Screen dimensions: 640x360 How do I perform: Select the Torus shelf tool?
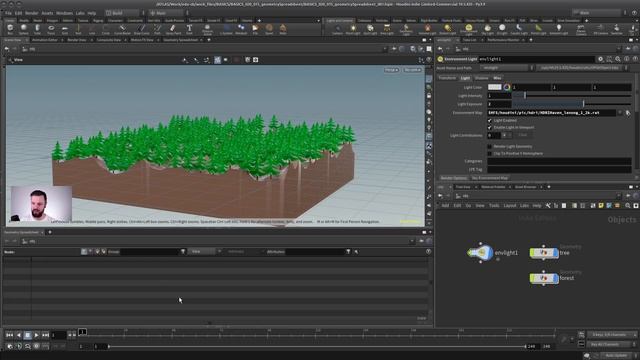tap(51, 29)
